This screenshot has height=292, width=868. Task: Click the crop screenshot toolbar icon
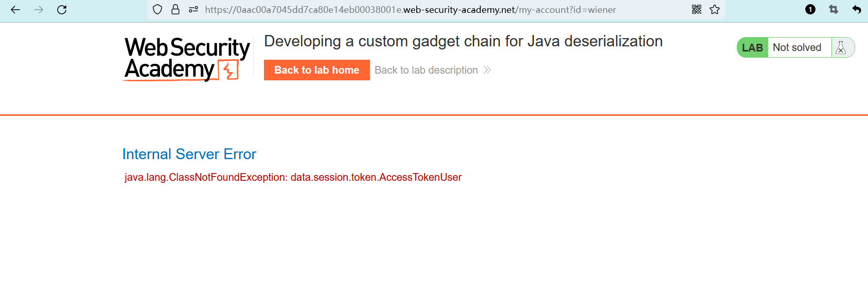tap(834, 10)
